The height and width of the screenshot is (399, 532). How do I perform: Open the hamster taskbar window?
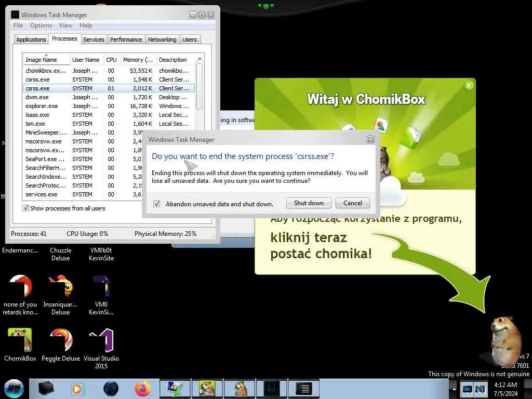point(239,389)
